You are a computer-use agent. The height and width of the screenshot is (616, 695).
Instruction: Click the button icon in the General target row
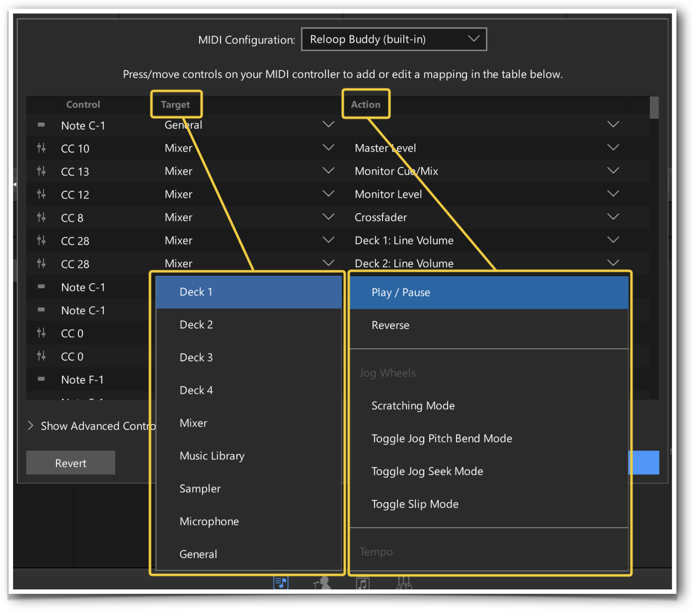[x=41, y=125]
